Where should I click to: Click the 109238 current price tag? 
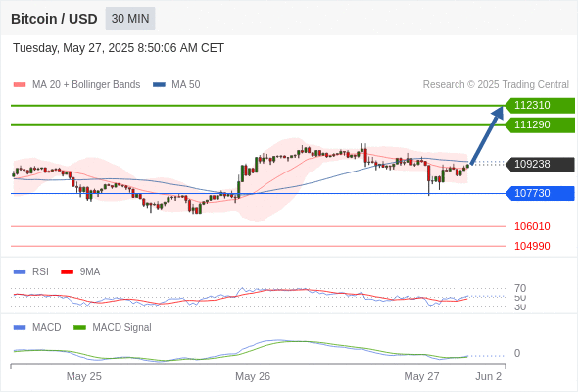pyautogui.click(x=540, y=164)
